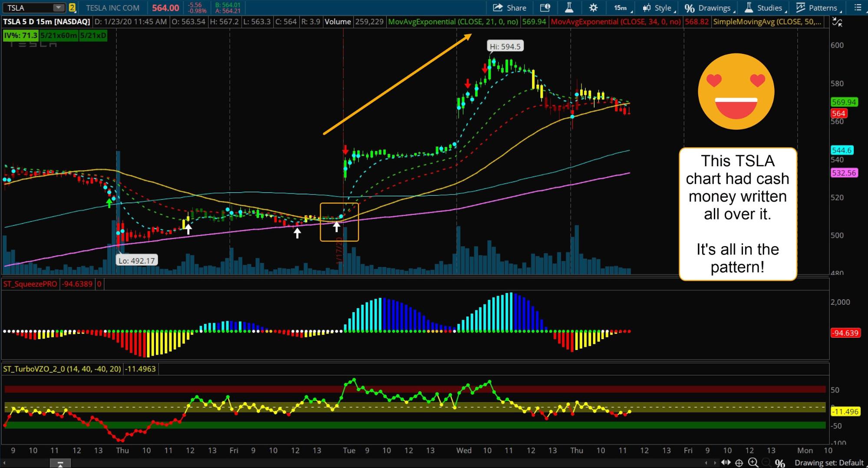Open chart settings gear icon
The height and width of the screenshot is (468, 868).
(593, 8)
